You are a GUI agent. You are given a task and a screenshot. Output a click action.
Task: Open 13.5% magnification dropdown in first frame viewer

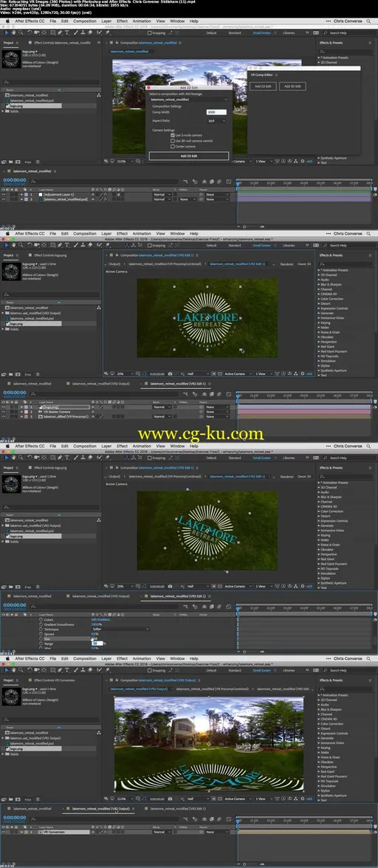coord(125,161)
